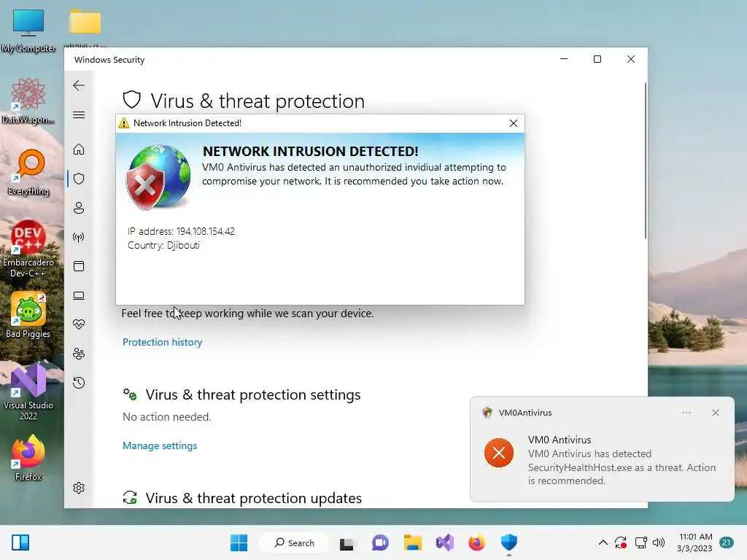Open the Bad Piggies desktop shortcut
The height and width of the screenshot is (560, 747).
[28, 315]
